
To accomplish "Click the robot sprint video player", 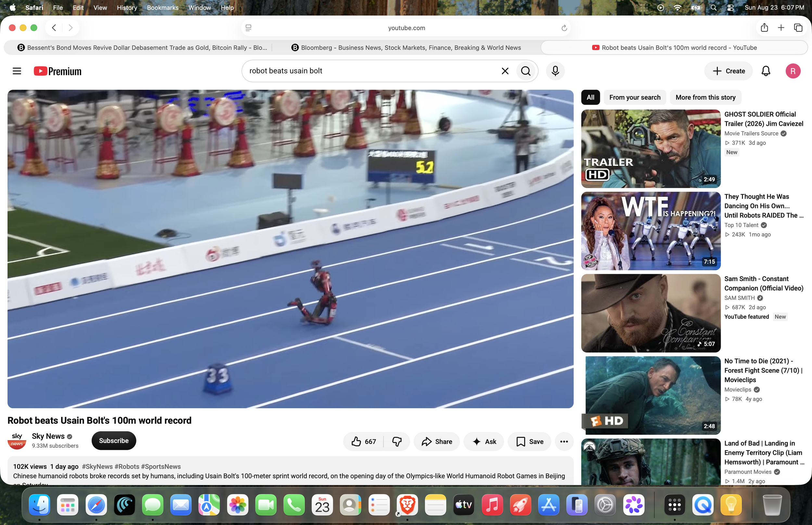I will tap(290, 249).
